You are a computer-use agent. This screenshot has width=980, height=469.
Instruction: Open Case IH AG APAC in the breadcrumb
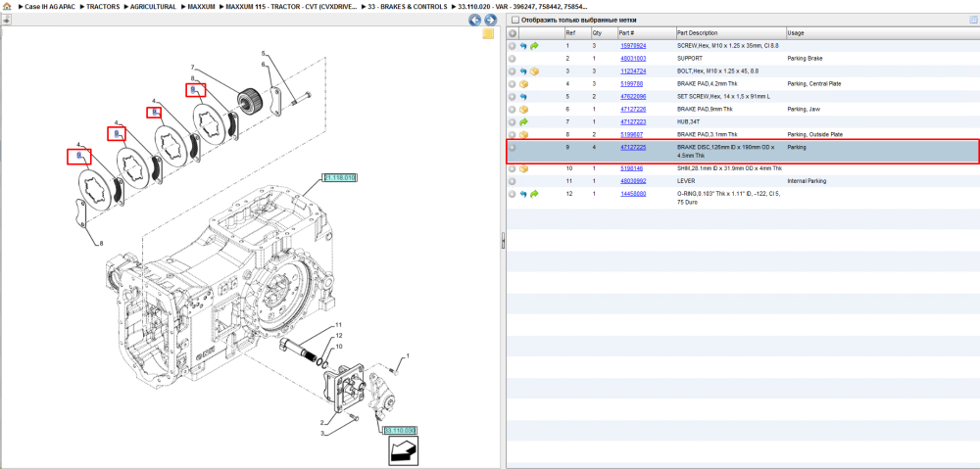coord(50,6)
